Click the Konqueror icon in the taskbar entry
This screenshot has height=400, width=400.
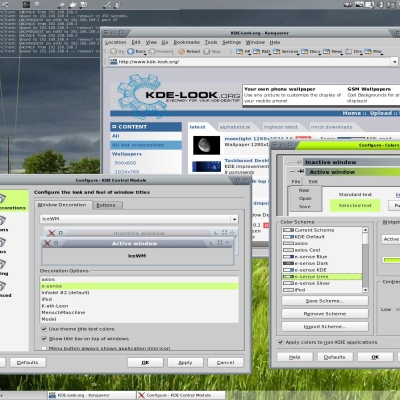tap(52, 395)
